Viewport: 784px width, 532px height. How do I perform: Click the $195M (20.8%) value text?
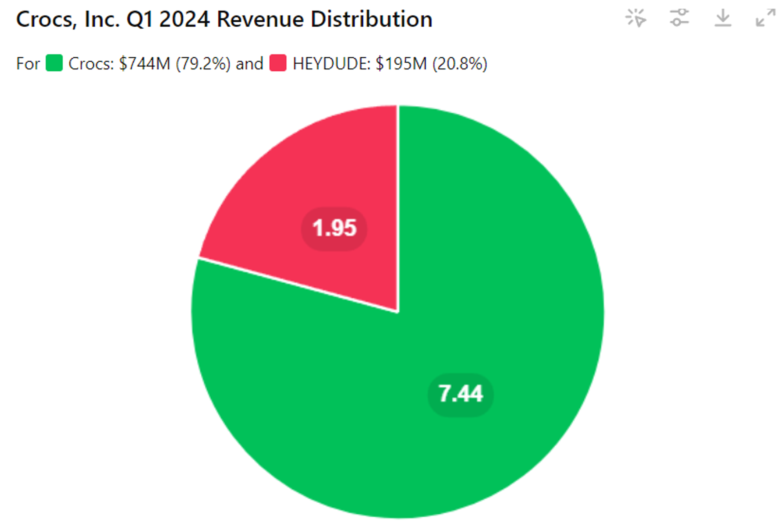click(431, 64)
